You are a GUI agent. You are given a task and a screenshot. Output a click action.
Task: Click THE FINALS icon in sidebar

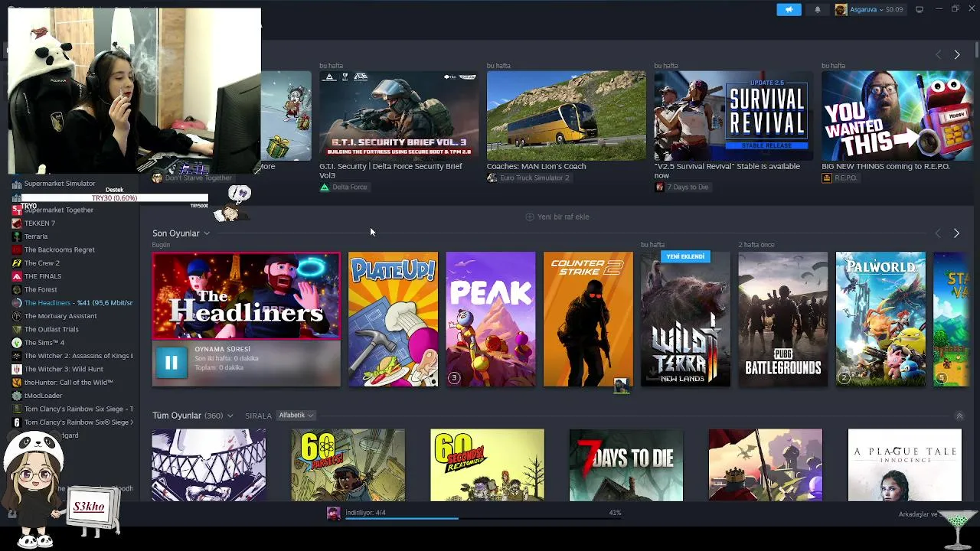coord(17,276)
